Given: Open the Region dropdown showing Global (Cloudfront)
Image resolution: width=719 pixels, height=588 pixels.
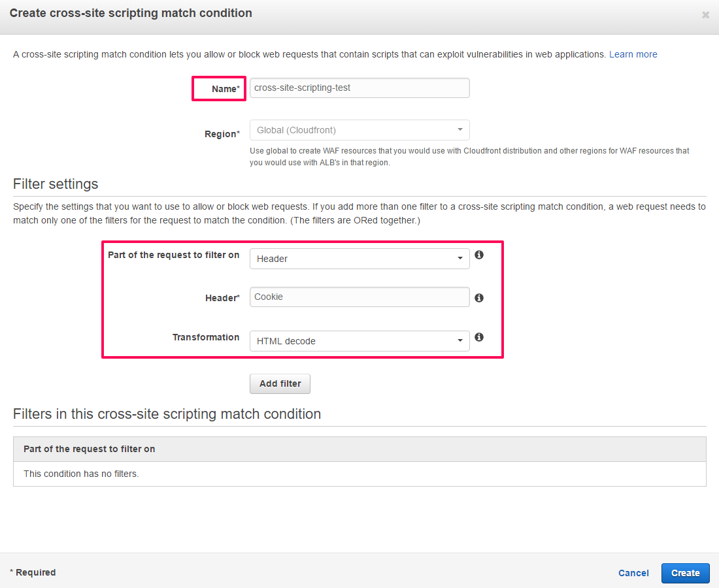Looking at the screenshot, I should [x=359, y=130].
